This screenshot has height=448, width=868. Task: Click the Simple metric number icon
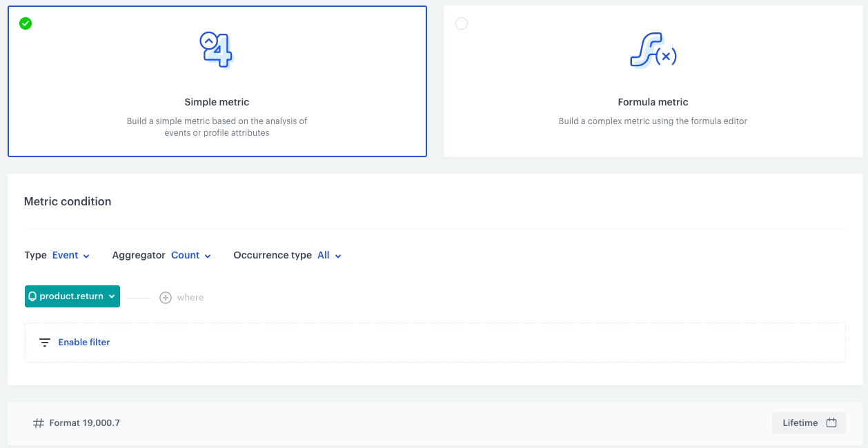click(x=217, y=50)
